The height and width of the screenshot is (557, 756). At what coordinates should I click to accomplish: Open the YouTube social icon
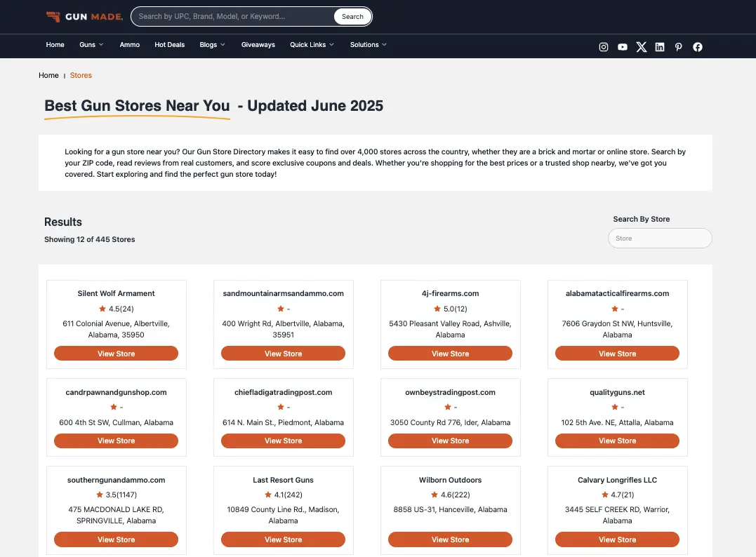click(622, 47)
